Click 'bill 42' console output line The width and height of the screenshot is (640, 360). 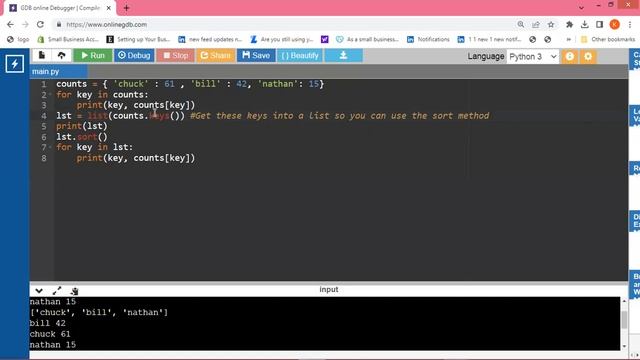point(47,323)
